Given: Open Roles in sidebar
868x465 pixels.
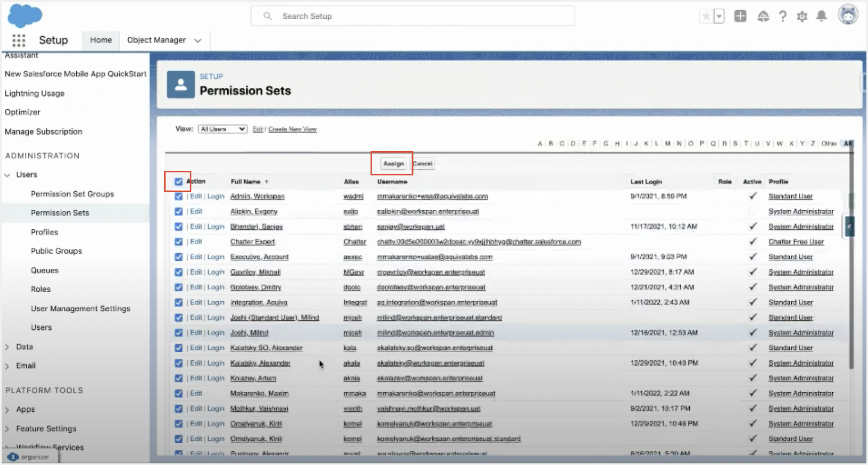Looking at the screenshot, I should click(40, 289).
